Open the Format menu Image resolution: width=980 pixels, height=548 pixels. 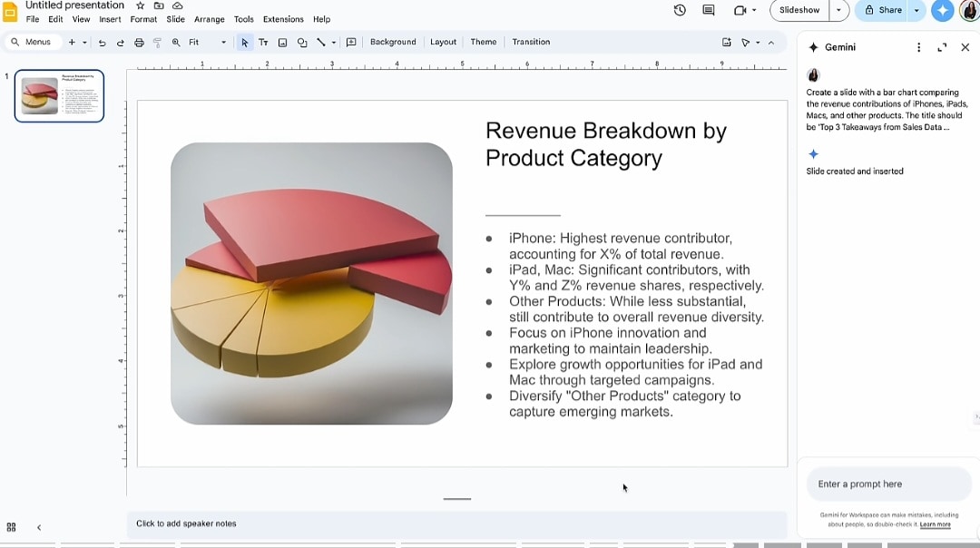click(x=143, y=19)
